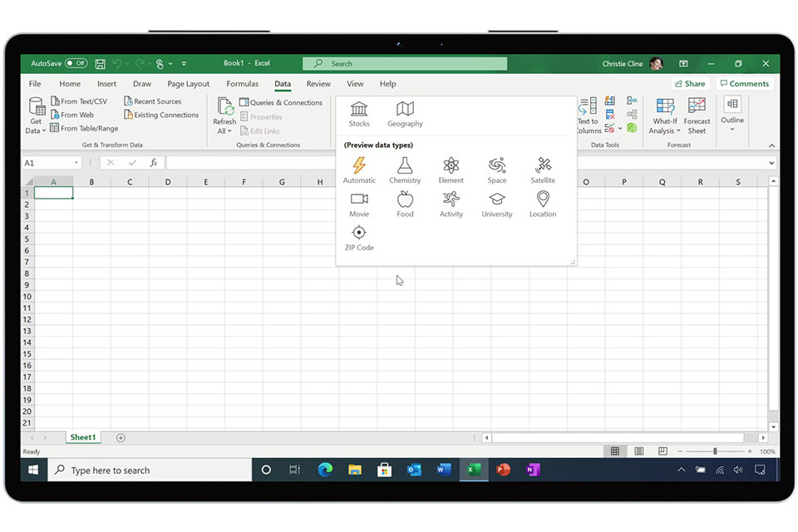Viewport: 798px width, 532px height.
Task: Open the Formulas ribbon tab
Action: point(242,84)
